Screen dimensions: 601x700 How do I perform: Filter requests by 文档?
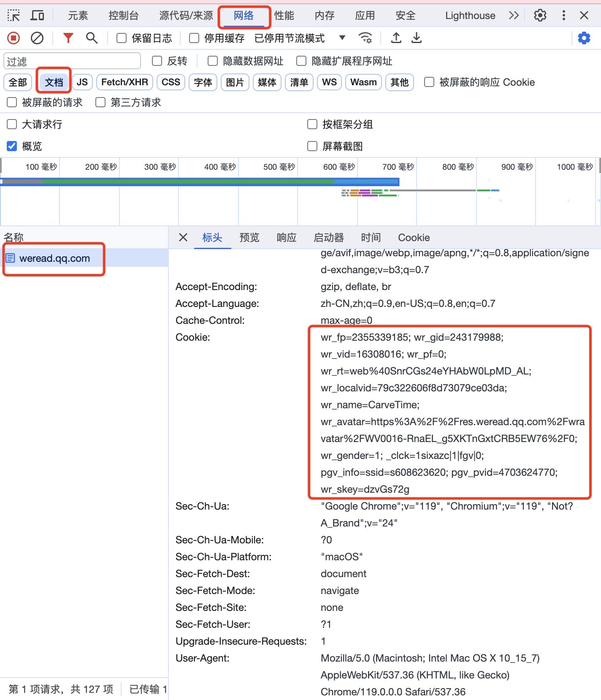[54, 82]
